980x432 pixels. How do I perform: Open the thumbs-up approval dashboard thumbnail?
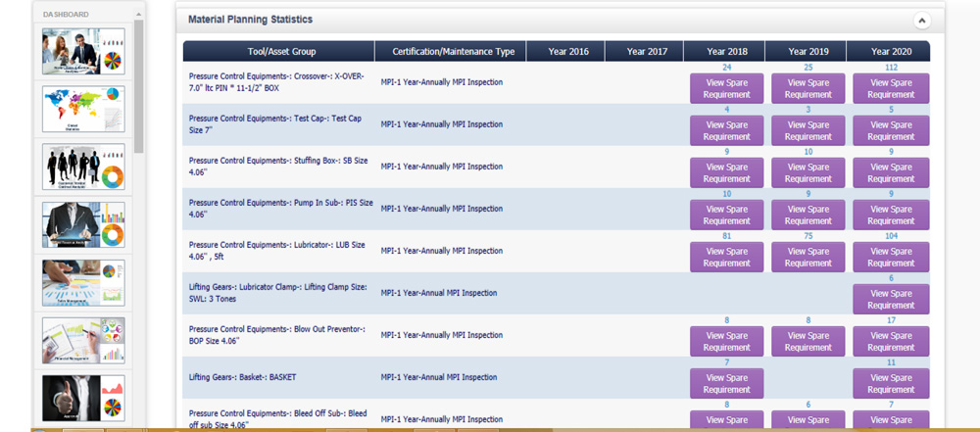click(x=83, y=398)
